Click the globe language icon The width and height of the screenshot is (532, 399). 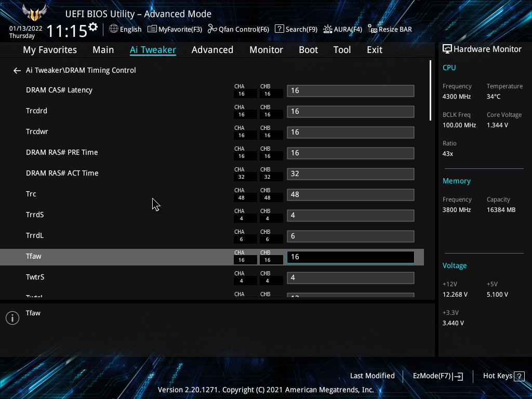coord(114,29)
